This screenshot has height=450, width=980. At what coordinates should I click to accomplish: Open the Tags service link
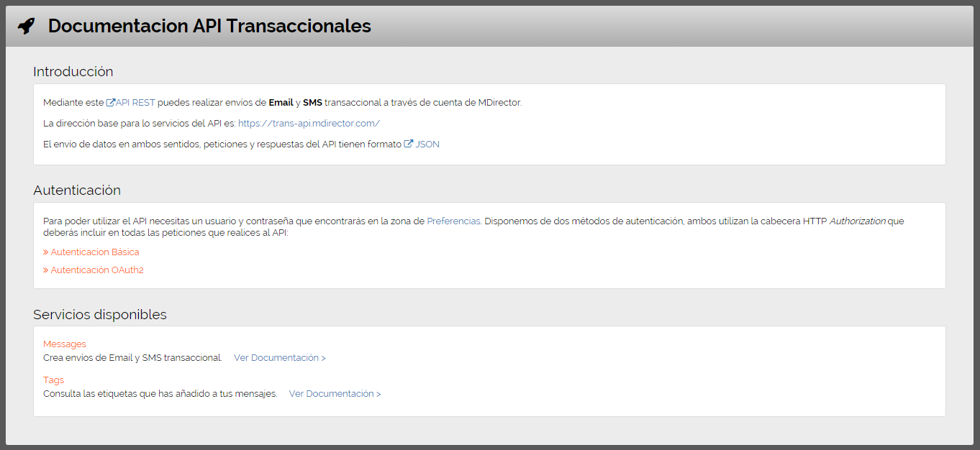(53, 380)
